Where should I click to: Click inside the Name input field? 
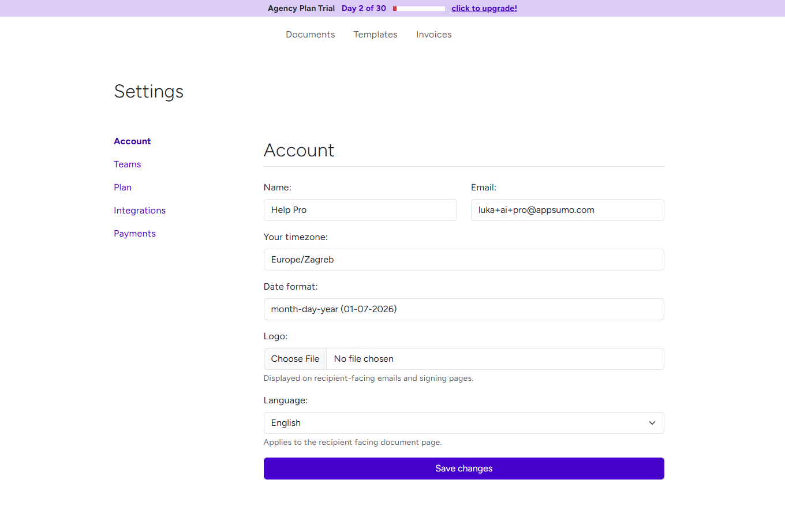tap(360, 210)
